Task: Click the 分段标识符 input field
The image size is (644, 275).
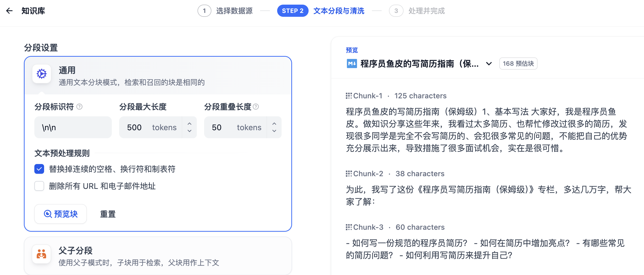Action: [x=73, y=127]
